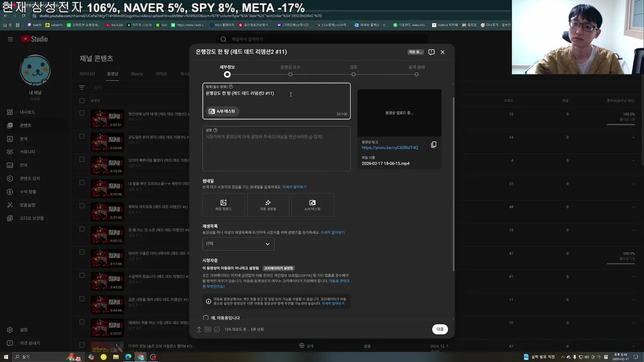Image resolution: width=644 pixels, height=362 pixels.
Task: Open the youtu.be video link
Action: pos(390,148)
